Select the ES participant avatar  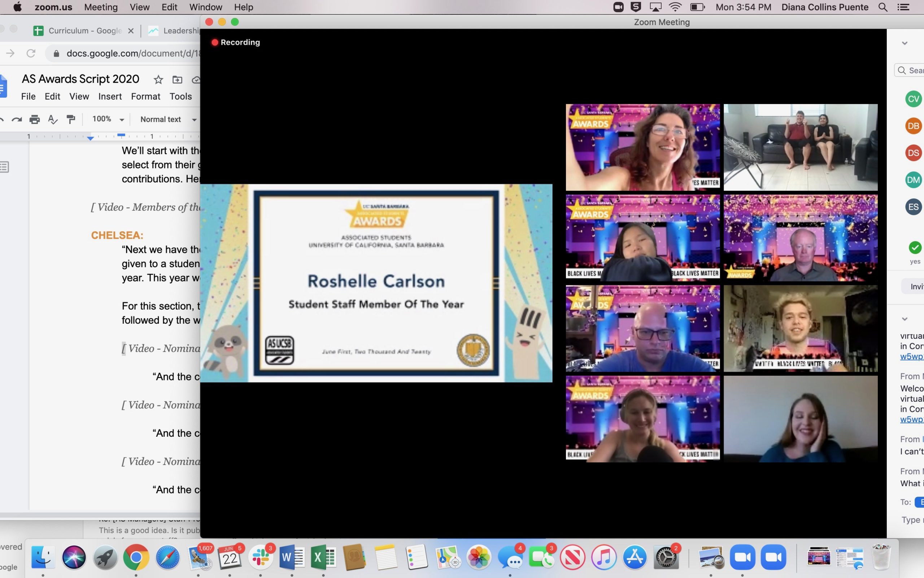(913, 207)
